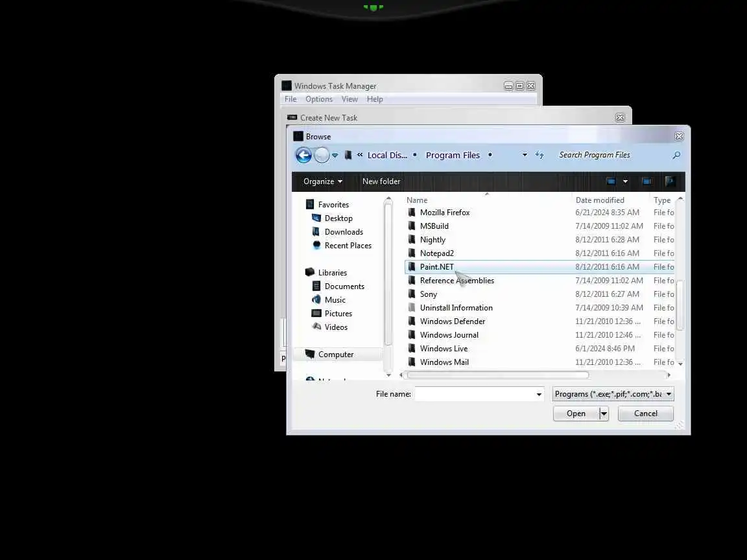747x560 pixels.
Task: Select Program Files breadcrumb segment
Action: [x=453, y=156]
